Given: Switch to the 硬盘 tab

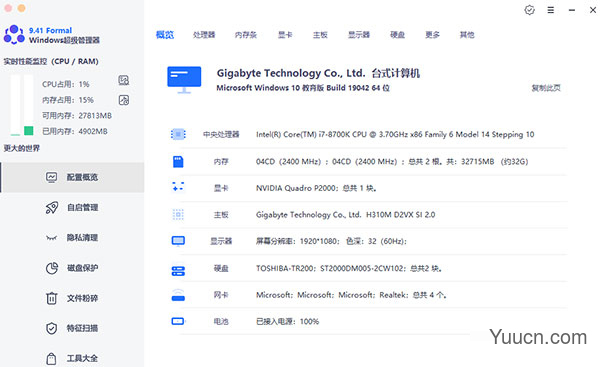Looking at the screenshot, I should click(x=398, y=35).
